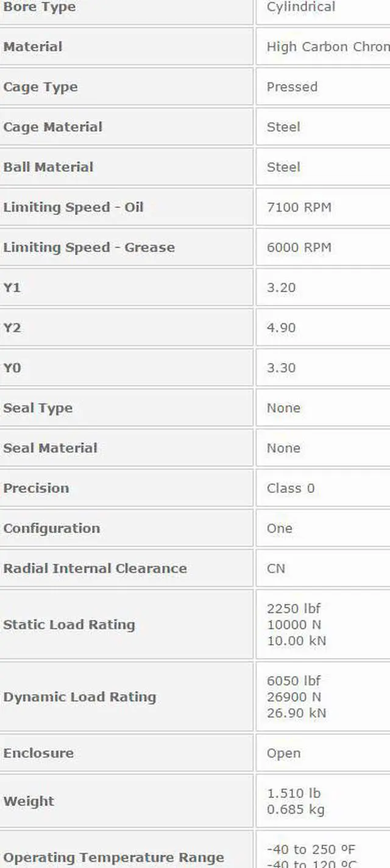Select the Class 0 precision value
The height and width of the screenshot is (868, 390).
pos(290,488)
